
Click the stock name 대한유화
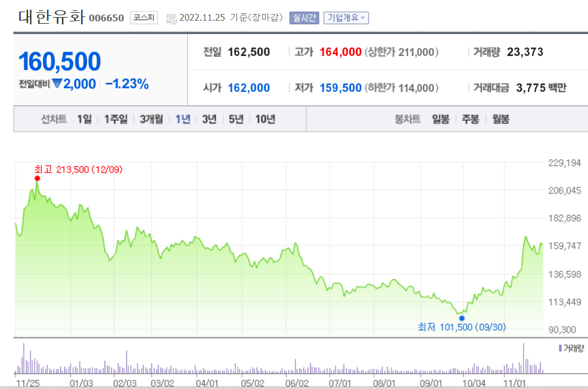(x=51, y=17)
